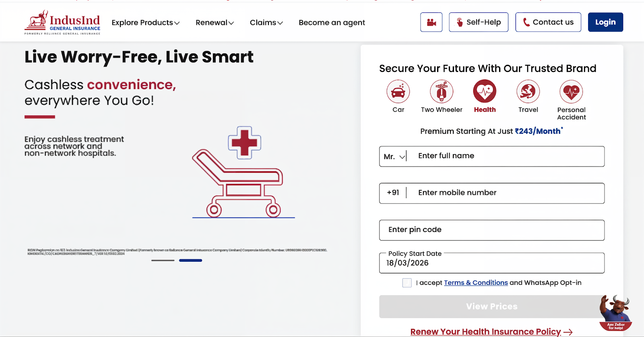Select the Two Wheeler insurance icon
Viewport: 644px width, 337px height.
tap(441, 91)
